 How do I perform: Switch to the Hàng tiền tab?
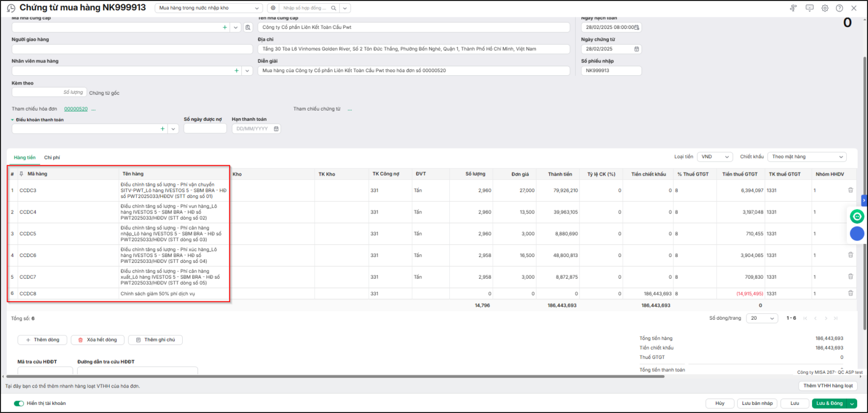[x=25, y=158]
